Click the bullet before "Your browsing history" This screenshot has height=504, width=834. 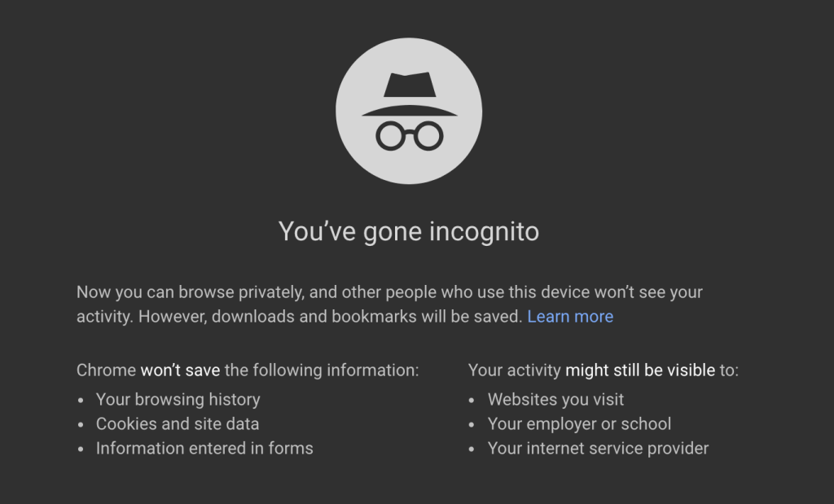click(81, 401)
